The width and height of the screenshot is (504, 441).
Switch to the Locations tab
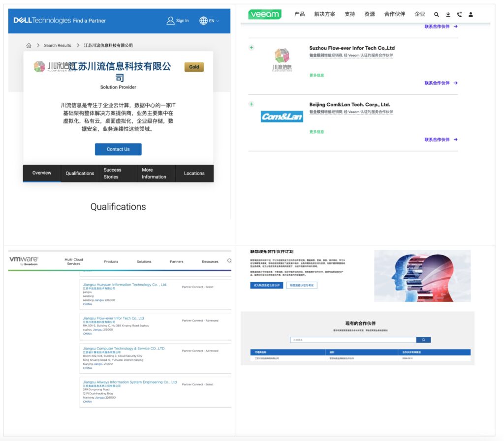pyautogui.click(x=194, y=174)
